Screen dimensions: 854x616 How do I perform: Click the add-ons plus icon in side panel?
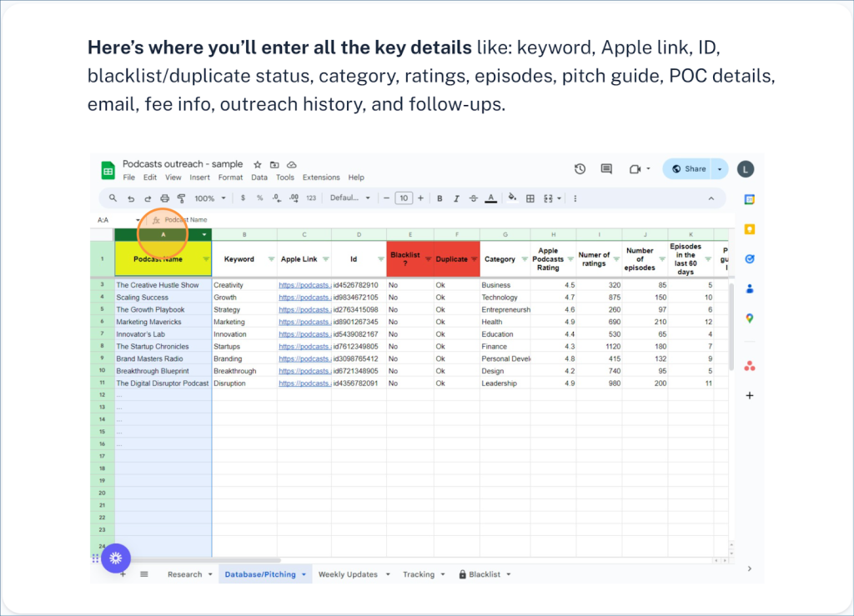[750, 396]
